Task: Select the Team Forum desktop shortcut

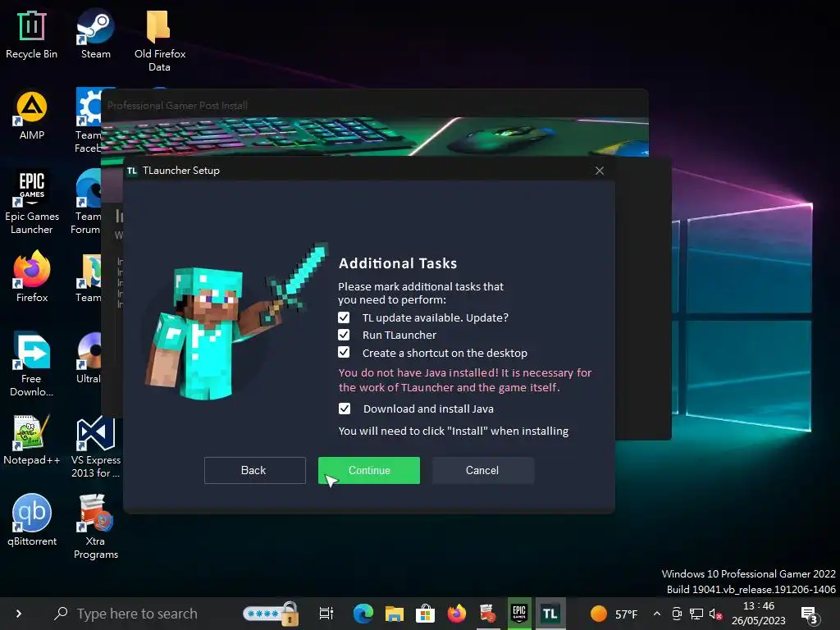Action: click(x=87, y=203)
